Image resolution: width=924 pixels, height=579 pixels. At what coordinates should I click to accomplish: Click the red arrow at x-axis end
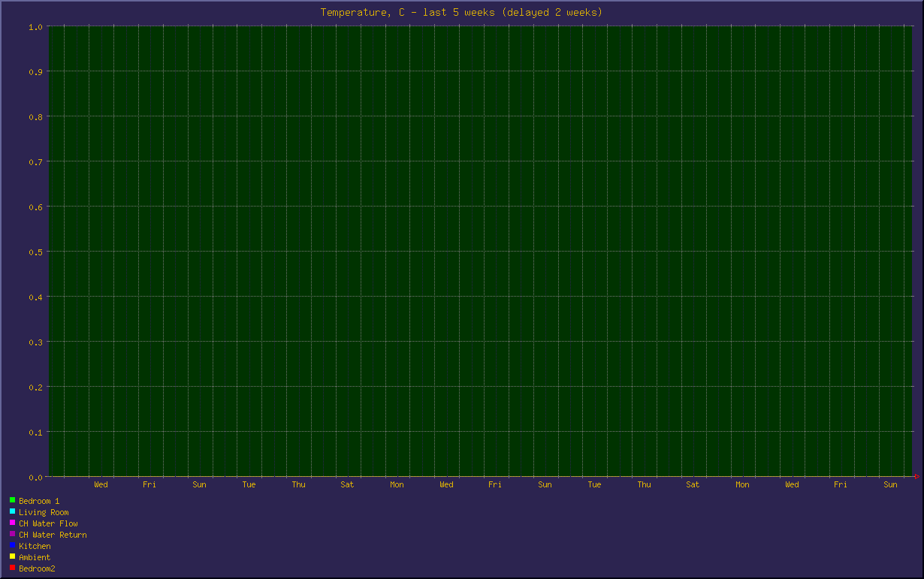click(x=916, y=476)
